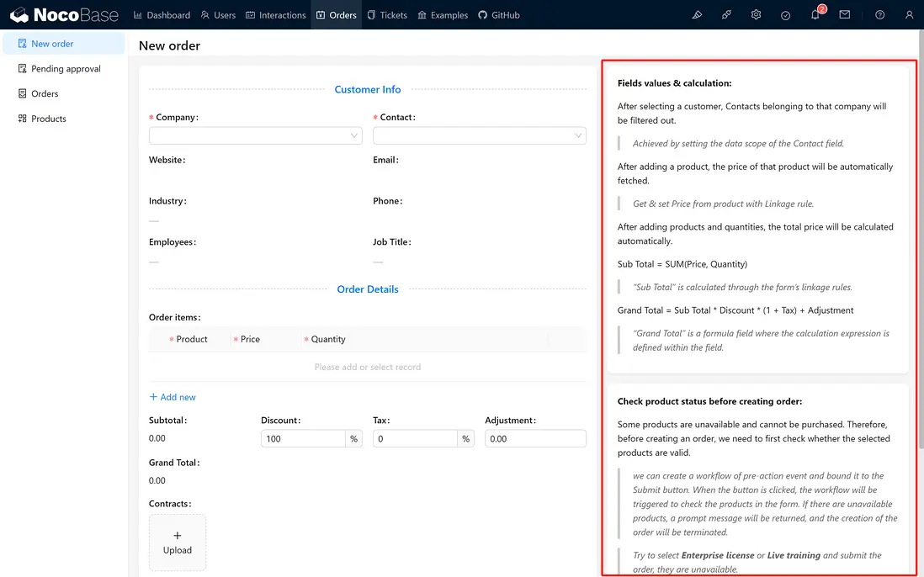Click the Tickets icon in top menu
Image resolution: width=924 pixels, height=577 pixels.
coord(371,15)
